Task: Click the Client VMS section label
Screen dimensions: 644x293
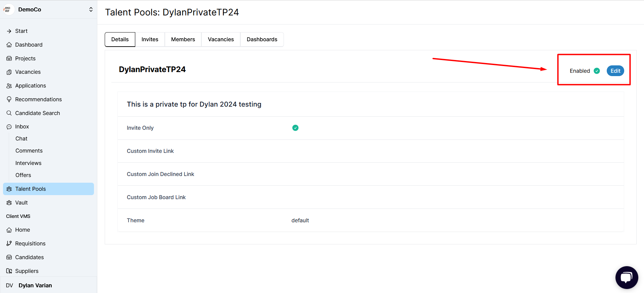Action: click(18, 216)
